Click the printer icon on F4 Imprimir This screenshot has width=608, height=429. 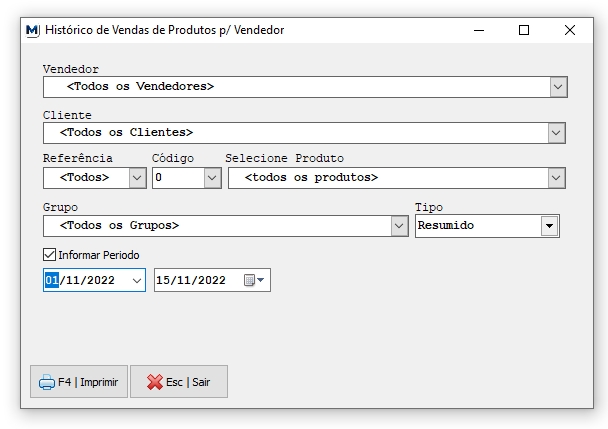click(x=46, y=382)
